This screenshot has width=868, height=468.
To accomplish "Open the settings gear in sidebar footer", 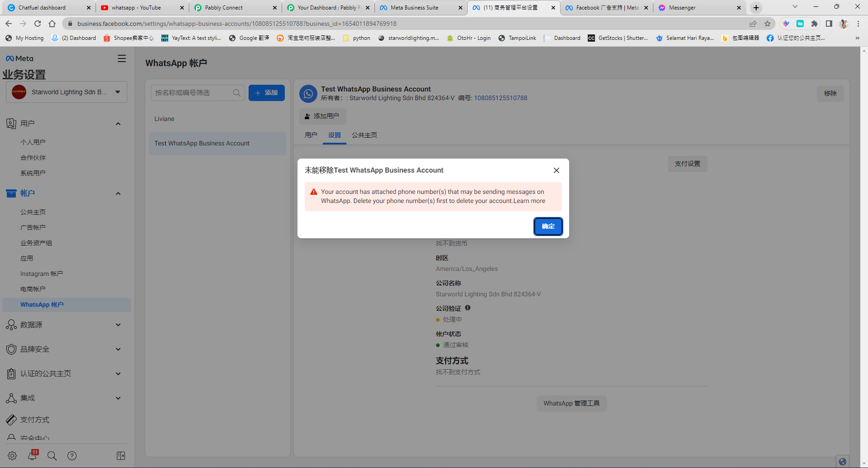I will click(x=12, y=456).
